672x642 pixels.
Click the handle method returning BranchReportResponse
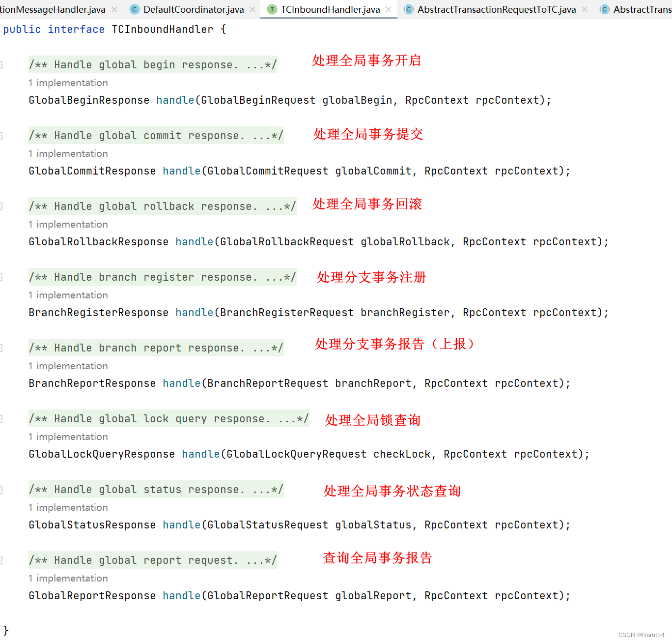[x=182, y=383]
